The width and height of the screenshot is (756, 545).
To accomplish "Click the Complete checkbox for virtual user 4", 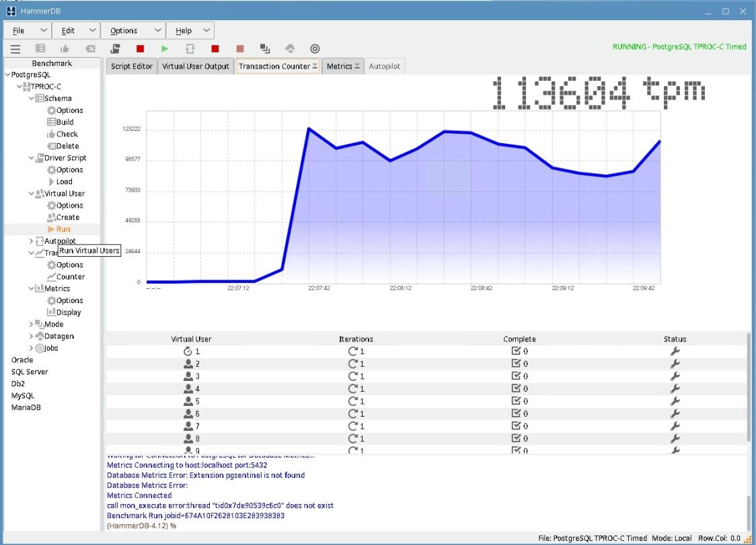I will click(x=516, y=388).
